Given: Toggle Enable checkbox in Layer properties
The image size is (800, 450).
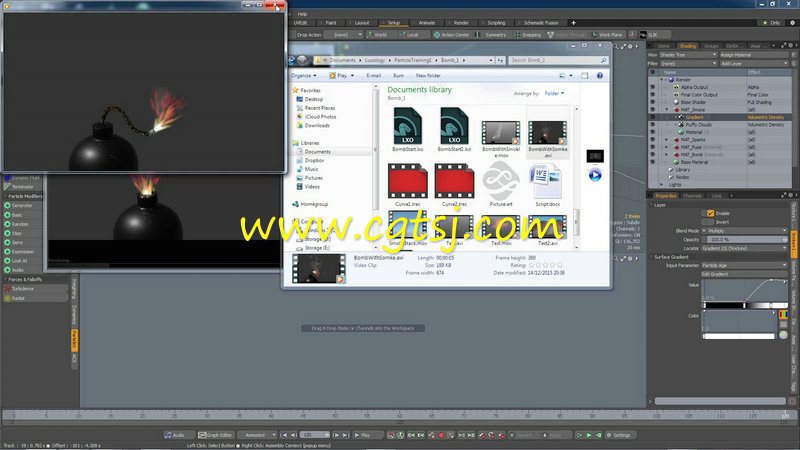Looking at the screenshot, I should (x=710, y=213).
